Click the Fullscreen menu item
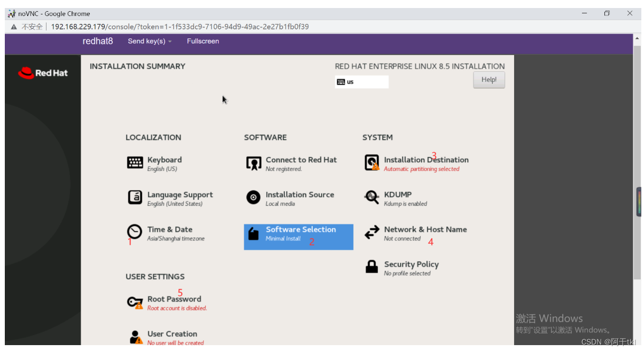Viewport: 644px width, 351px height. [x=203, y=41]
